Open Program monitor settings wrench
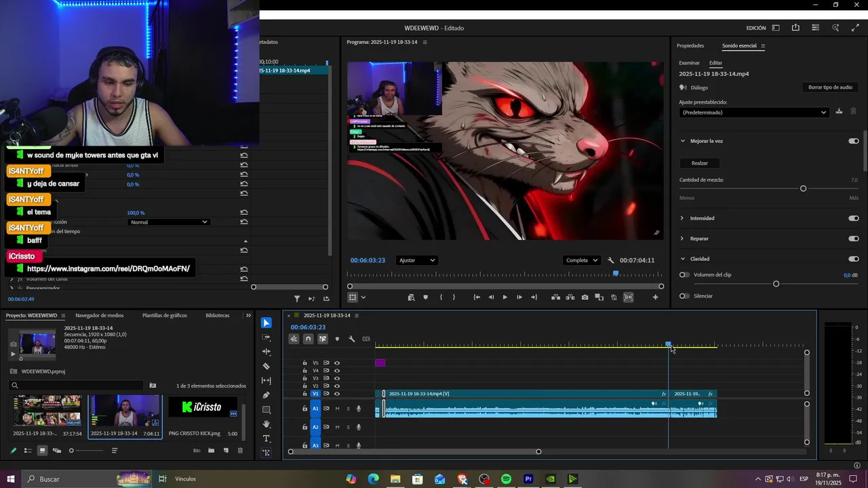The width and height of the screenshot is (868, 488). tap(611, 260)
